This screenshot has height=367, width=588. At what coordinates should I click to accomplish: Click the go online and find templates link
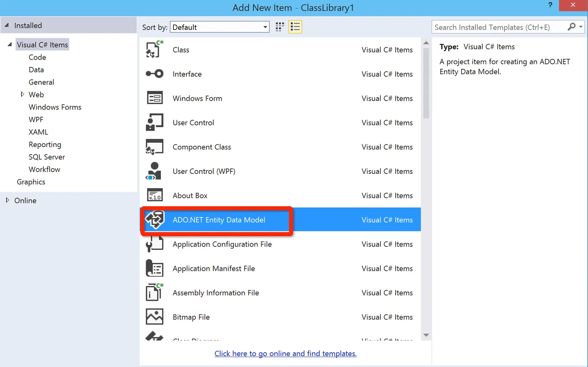(x=285, y=354)
